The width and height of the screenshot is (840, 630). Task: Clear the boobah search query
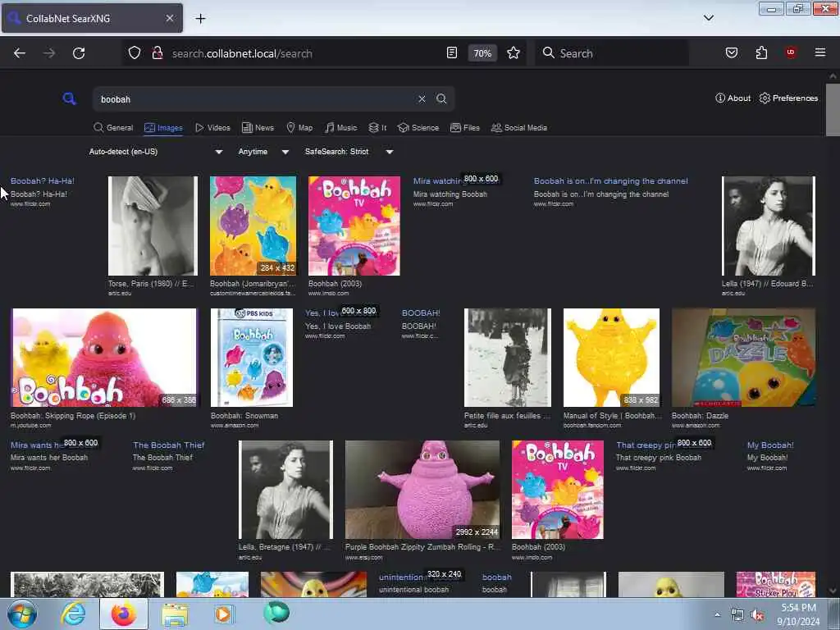pyautogui.click(x=422, y=99)
